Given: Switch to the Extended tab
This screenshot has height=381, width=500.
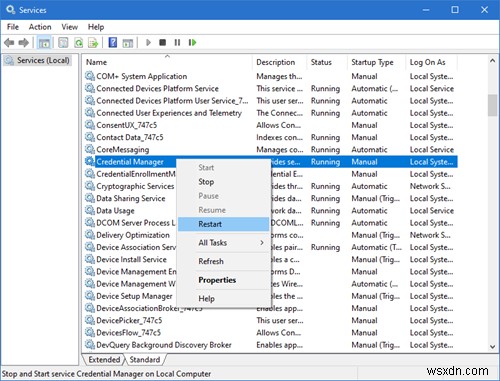Looking at the screenshot, I should pos(104,360).
